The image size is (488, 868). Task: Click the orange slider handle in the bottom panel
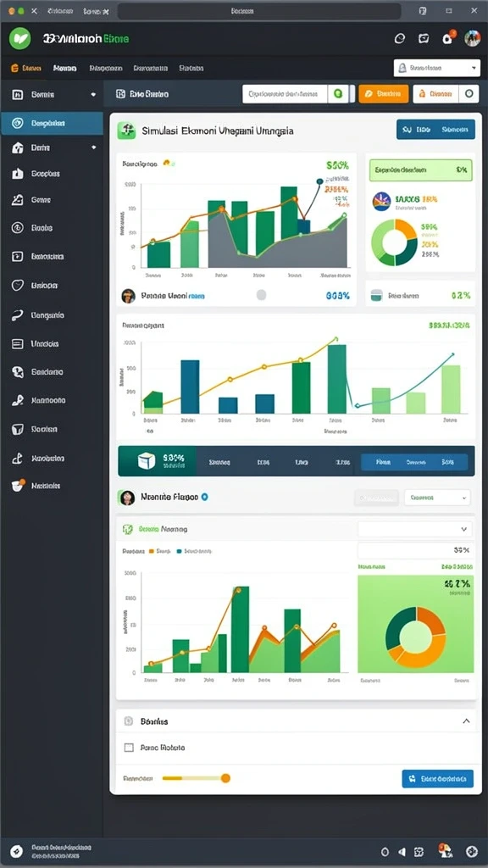point(225,778)
